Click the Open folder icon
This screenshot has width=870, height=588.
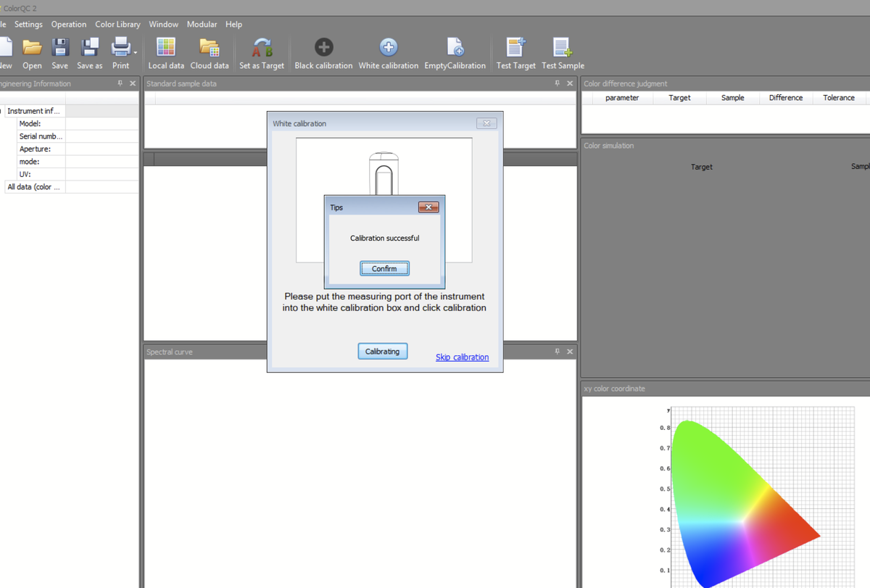pyautogui.click(x=32, y=49)
